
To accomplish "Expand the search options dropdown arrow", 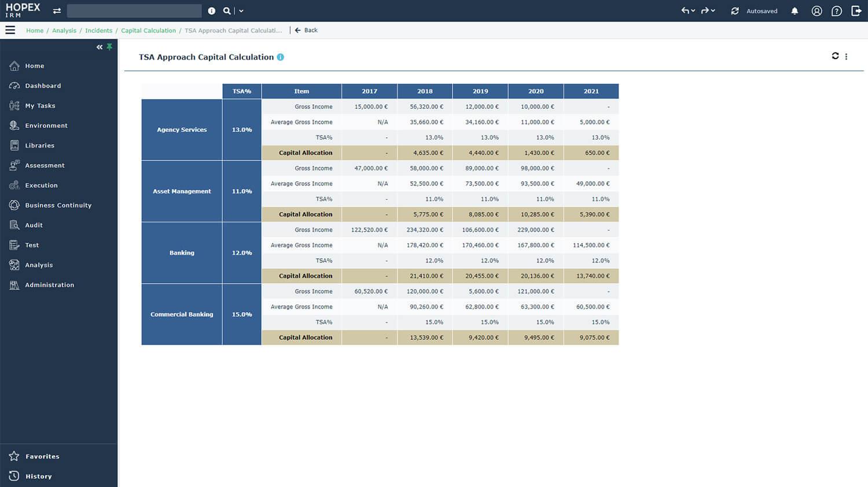I will click(x=241, y=11).
